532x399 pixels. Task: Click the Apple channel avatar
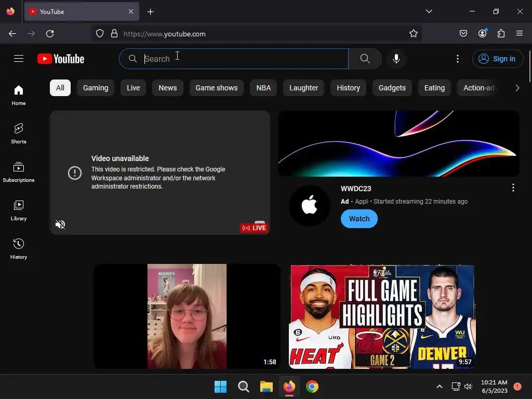(x=310, y=206)
